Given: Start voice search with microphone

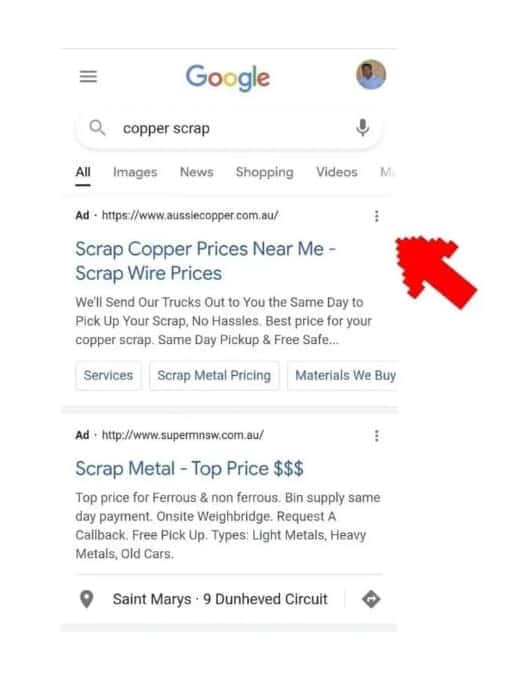Looking at the screenshot, I should tap(363, 128).
